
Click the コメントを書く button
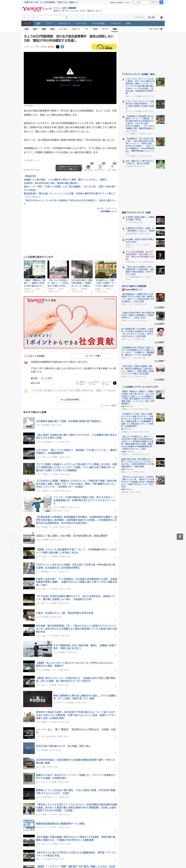(93, 356)
